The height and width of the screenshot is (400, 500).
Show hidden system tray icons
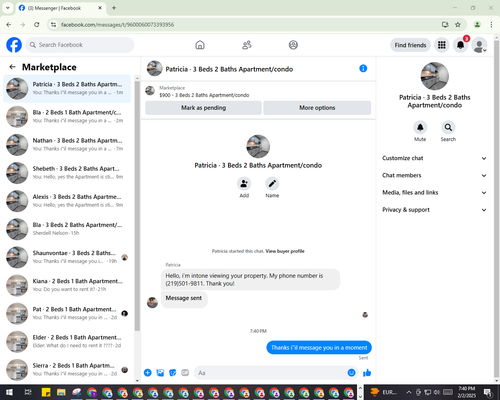(x=409, y=392)
